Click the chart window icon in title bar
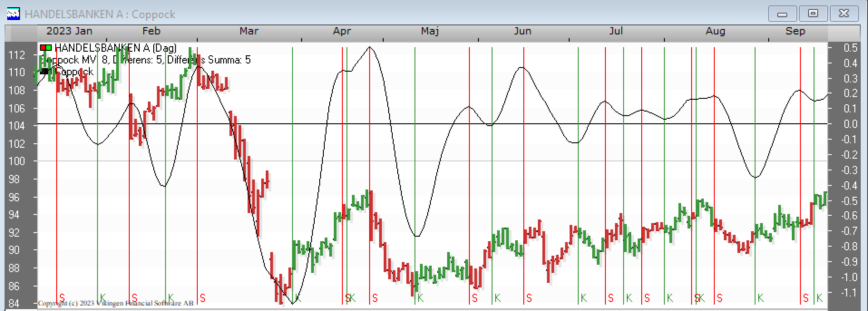Viewport: 868px width, 311px height. point(13,14)
